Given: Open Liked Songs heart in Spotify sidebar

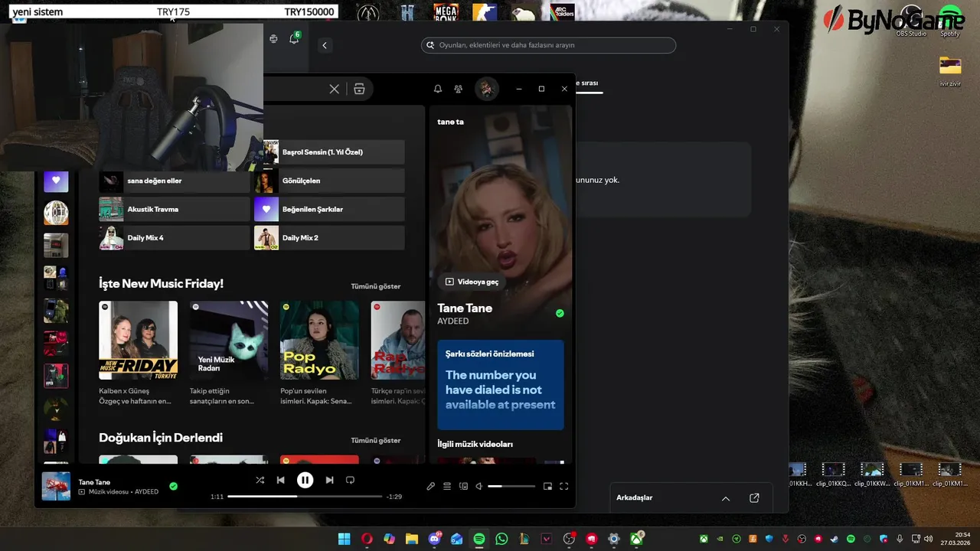Looking at the screenshot, I should (x=56, y=181).
